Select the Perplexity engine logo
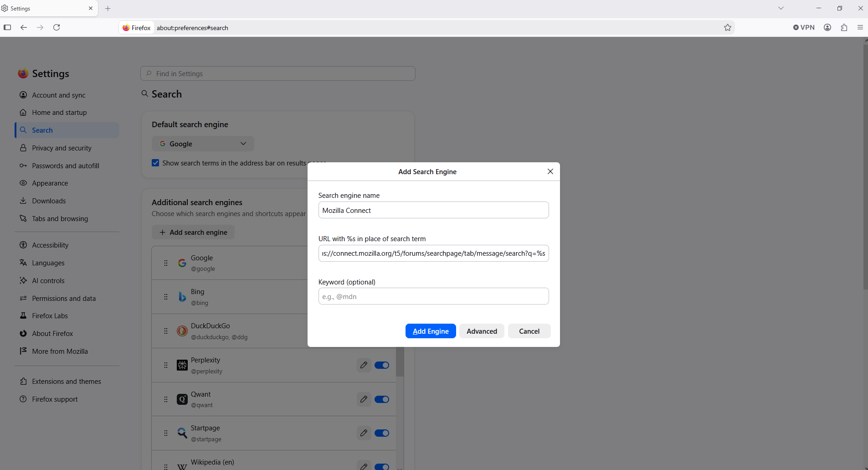The width and height of the screenshot is (868, 470). coord(182,365)
